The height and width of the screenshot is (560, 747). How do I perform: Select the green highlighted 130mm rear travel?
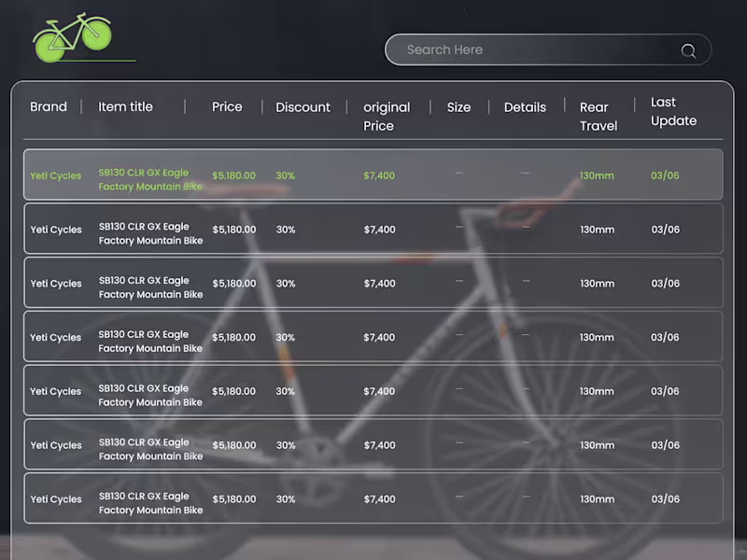pos(597,175)
